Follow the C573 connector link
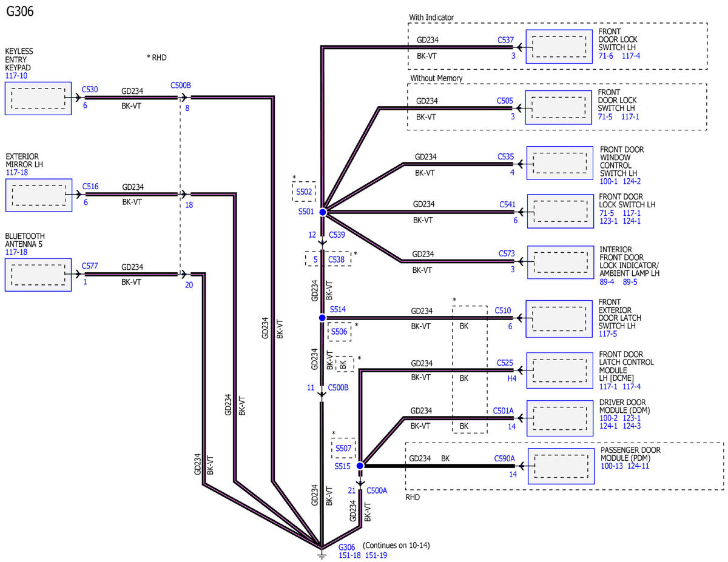Viewport: 728px width, 562px height. (507, 253)
